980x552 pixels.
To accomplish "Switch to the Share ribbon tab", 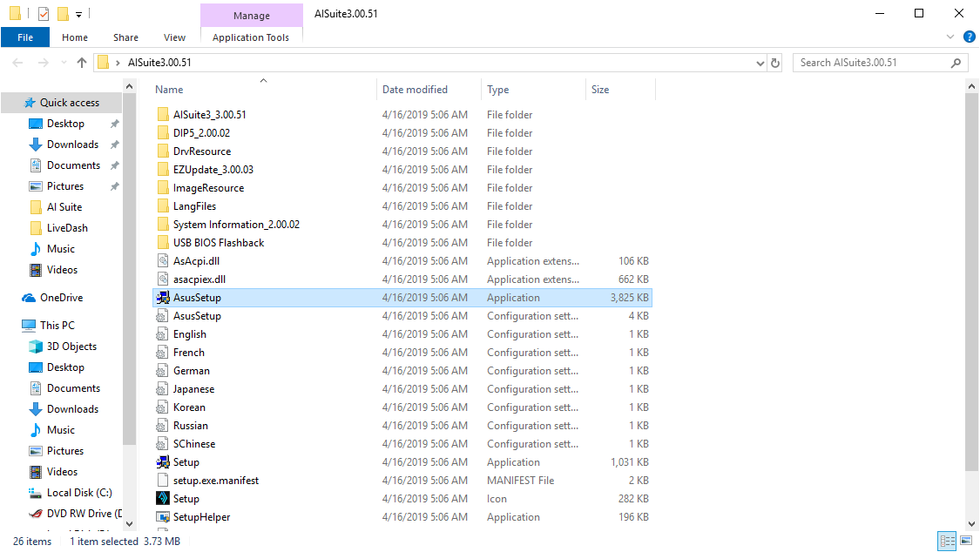I will [x=125, y=37].
